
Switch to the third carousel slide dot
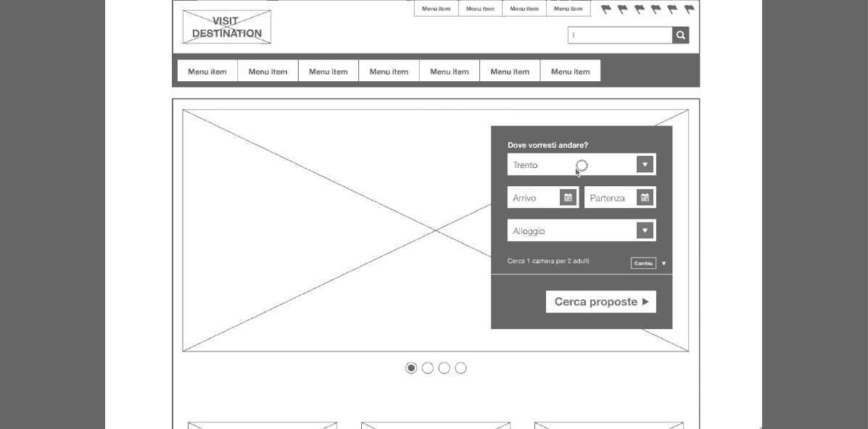445,368
